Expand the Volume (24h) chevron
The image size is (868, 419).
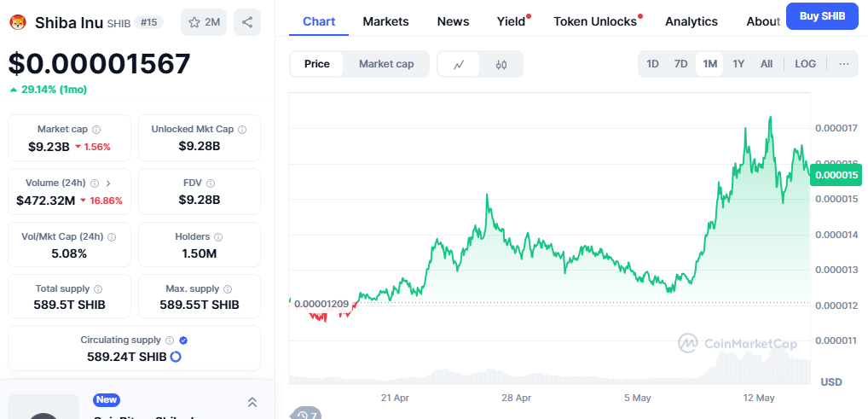pyautogui.click(x=108, y=183)
